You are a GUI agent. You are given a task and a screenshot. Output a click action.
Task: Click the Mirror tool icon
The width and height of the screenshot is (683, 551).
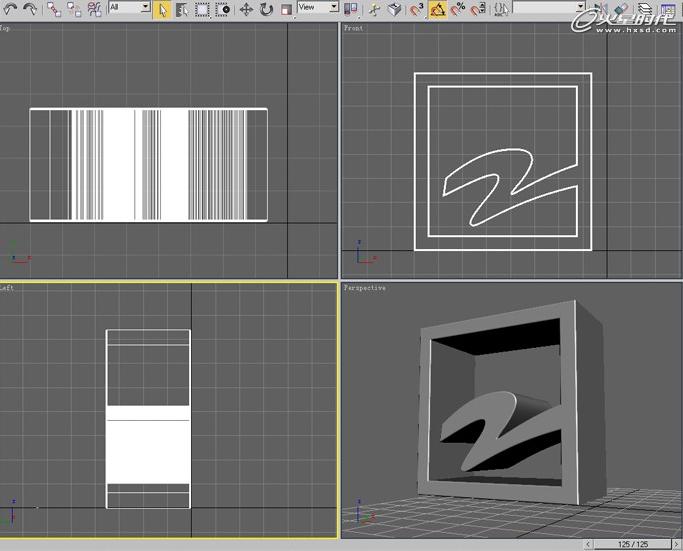[601, 9]
